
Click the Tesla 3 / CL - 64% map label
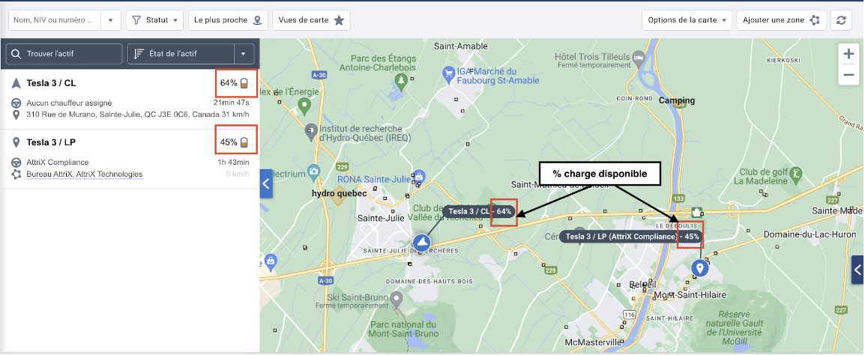coord(480,211)
